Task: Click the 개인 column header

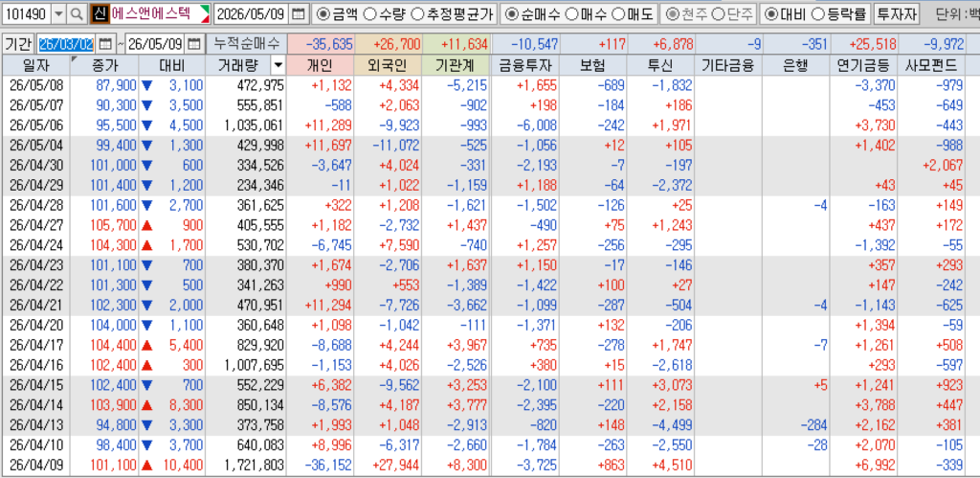Action: pos(321,65)
